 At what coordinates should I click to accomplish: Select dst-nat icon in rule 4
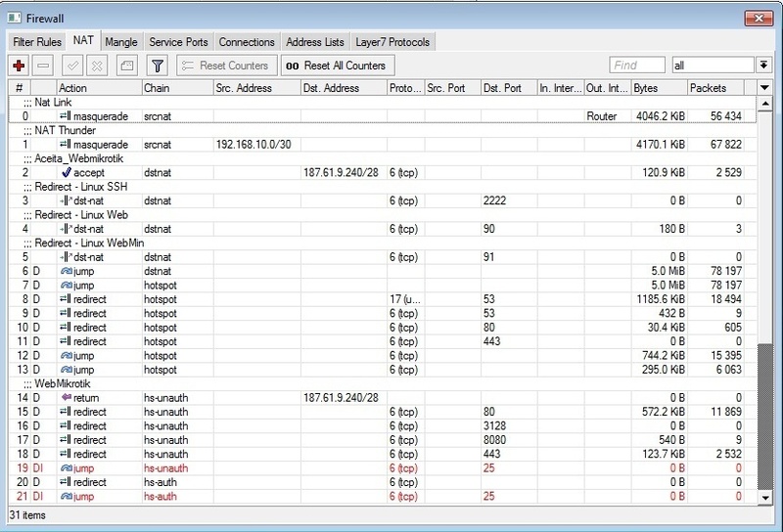tap(66, 229)
